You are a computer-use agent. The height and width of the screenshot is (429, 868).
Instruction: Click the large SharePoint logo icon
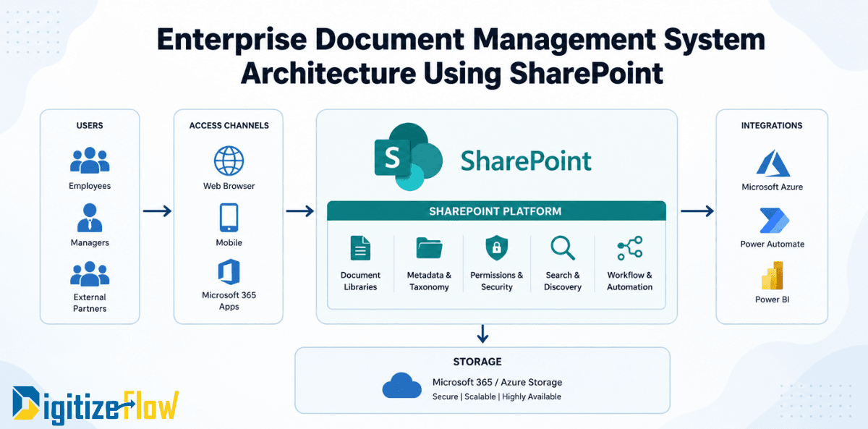point(408,157)
